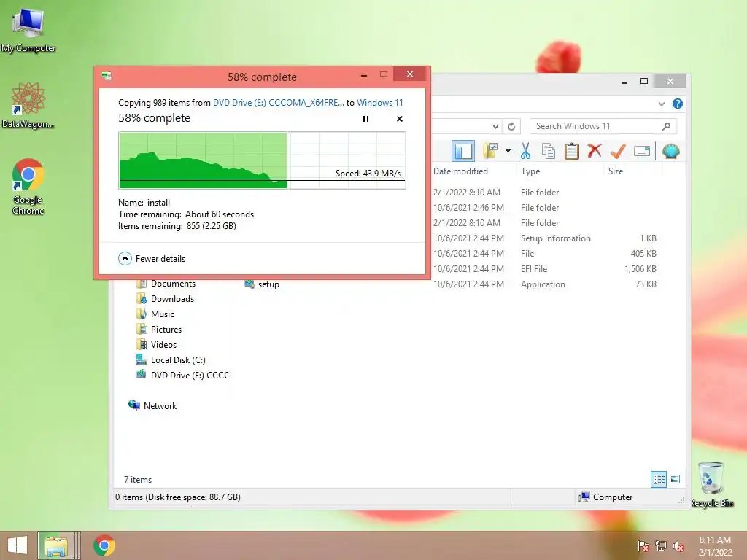
Task: Select Local Disk (C:) in navigation pane
Action: [x=171, y=360]
